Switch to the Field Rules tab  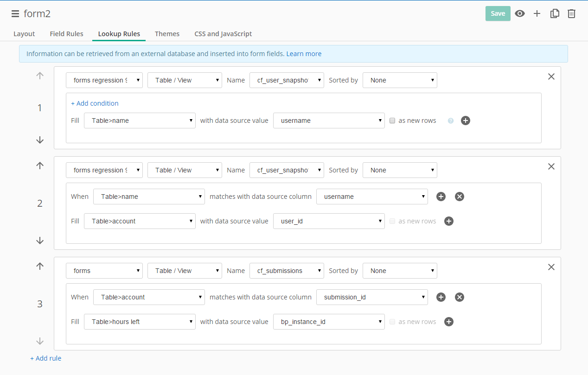67,34
